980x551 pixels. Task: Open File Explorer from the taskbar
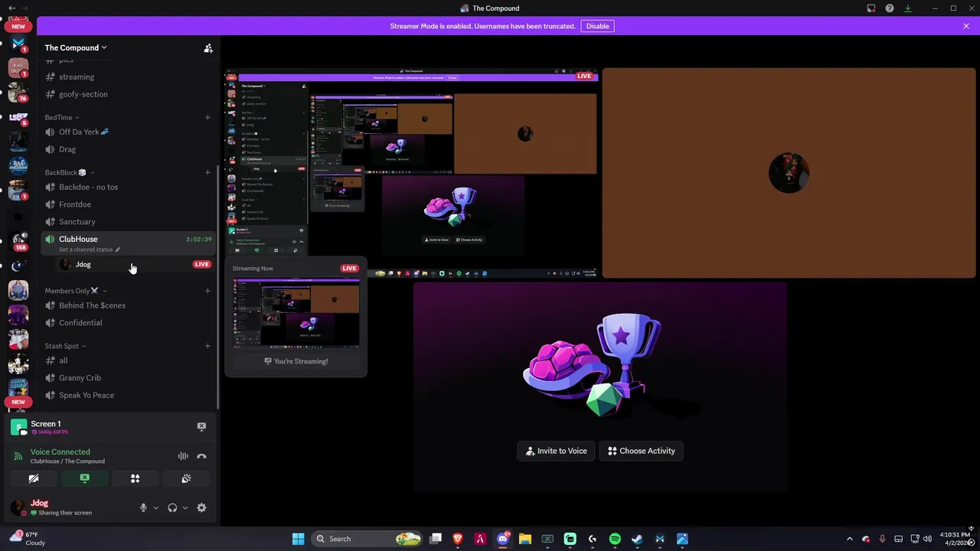(525, 539)
